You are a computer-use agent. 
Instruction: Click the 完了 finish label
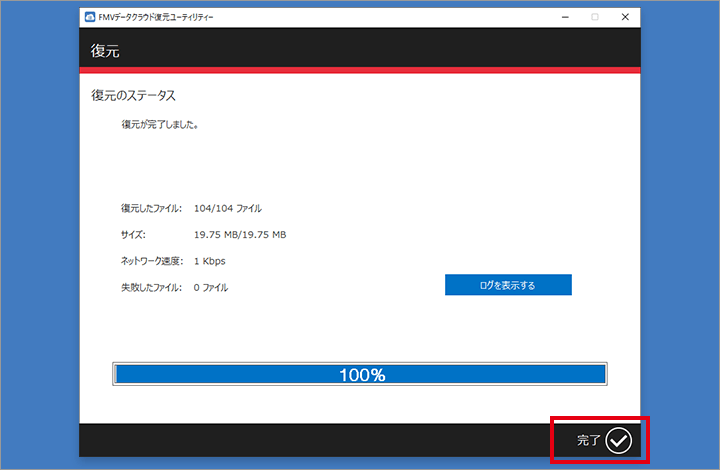pyautogui.click(x=589, y=440)
